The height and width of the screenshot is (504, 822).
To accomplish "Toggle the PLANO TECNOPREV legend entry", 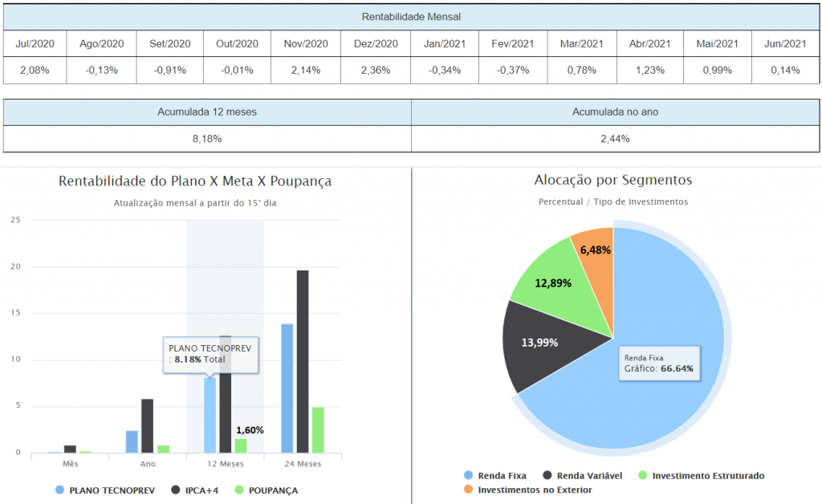I will (104, 490).
